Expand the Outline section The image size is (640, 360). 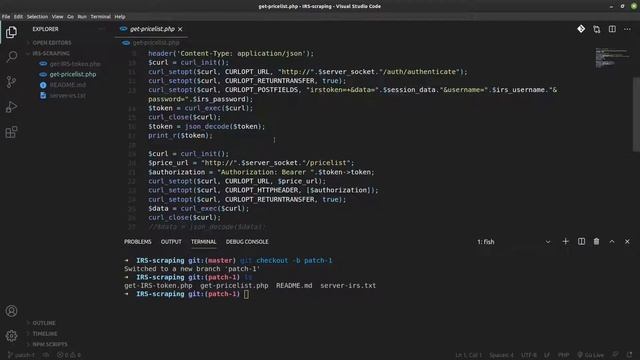(x=44, y=323)
